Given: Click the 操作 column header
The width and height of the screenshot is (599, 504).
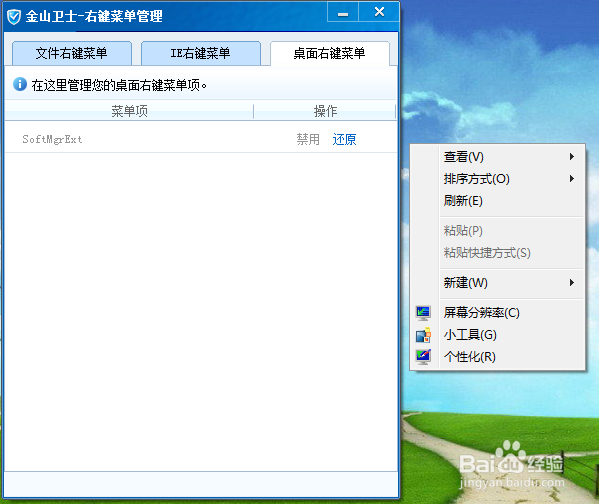Looking at the screenshot, I should 325,111.
